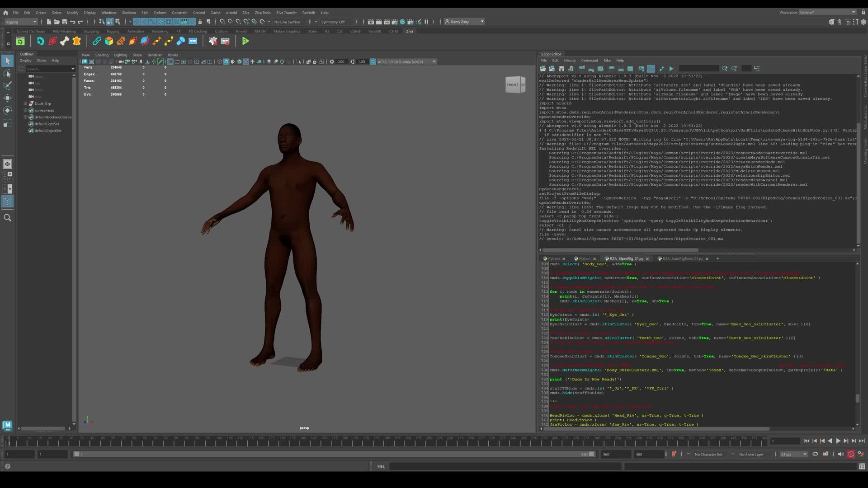Screen dimensions: 868x488
Task: Click the No Character Set selector
Action: (708, 454)
